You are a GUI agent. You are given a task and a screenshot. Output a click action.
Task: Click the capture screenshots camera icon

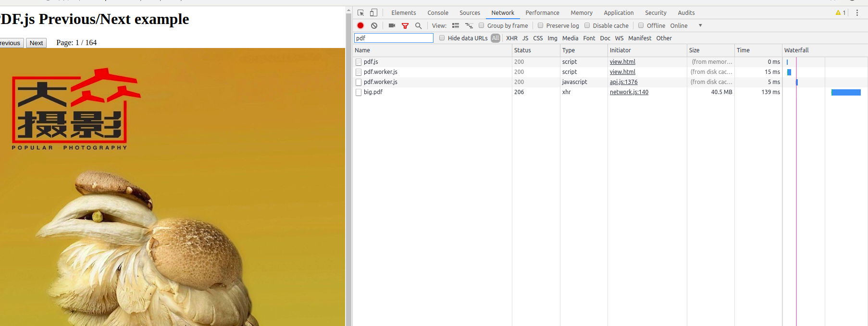point(392,25)
